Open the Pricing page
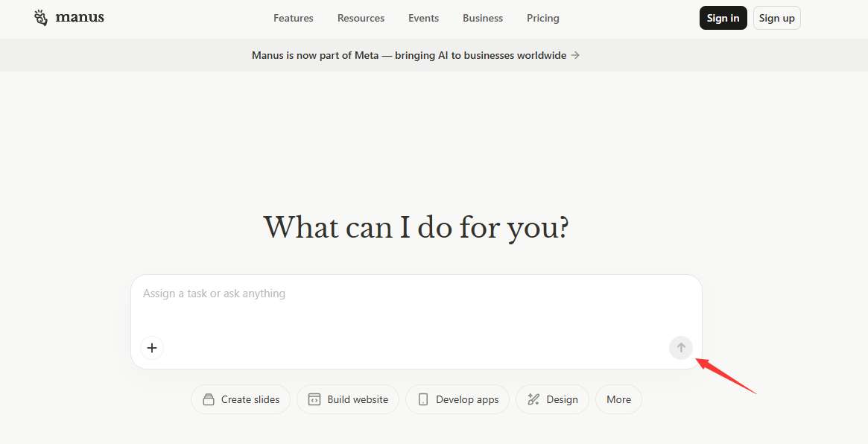The image size is (868, 444). [x=542, y=18]
